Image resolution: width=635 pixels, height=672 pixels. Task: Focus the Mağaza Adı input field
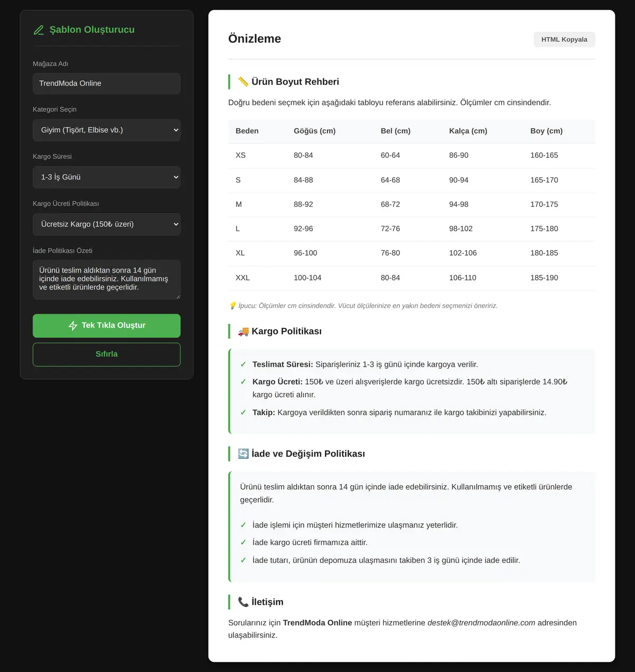pos(106,84)
